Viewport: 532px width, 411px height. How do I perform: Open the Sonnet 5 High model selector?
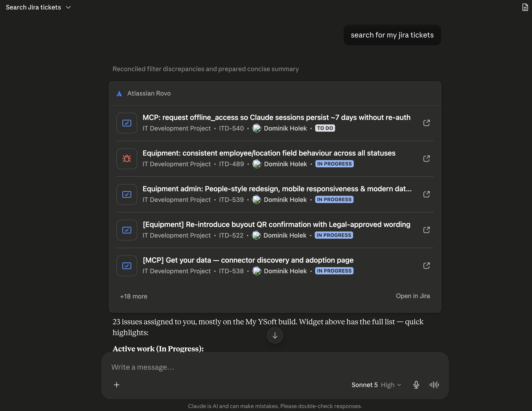(376, 385)
